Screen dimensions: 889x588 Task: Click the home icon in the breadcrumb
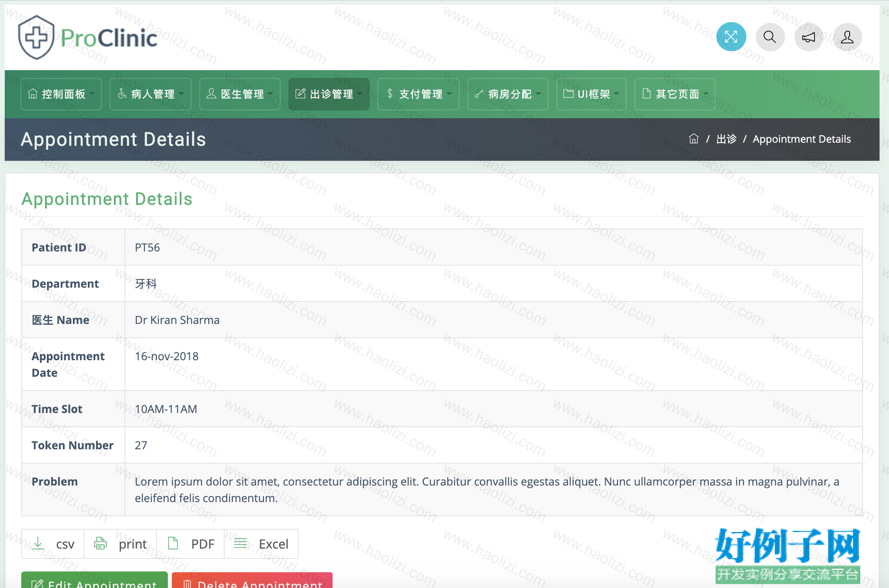pyautogui.click(x=694, y=139)
